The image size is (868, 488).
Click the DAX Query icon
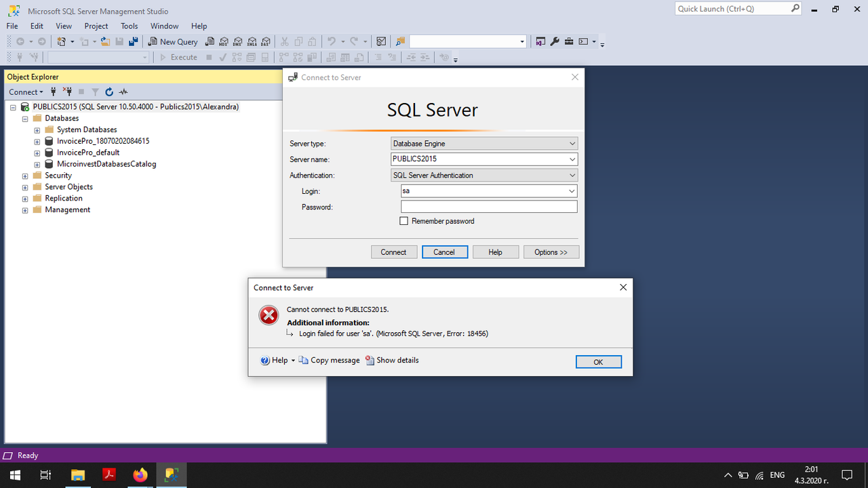click(x=266, y=41)
